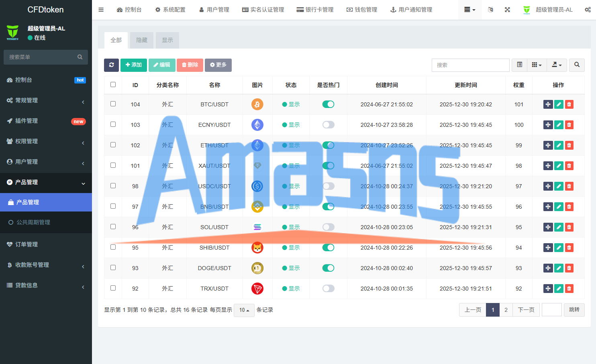Click the search magnifier button beside toolbar
Screen dimensions: 596x364
pos(577,65)
